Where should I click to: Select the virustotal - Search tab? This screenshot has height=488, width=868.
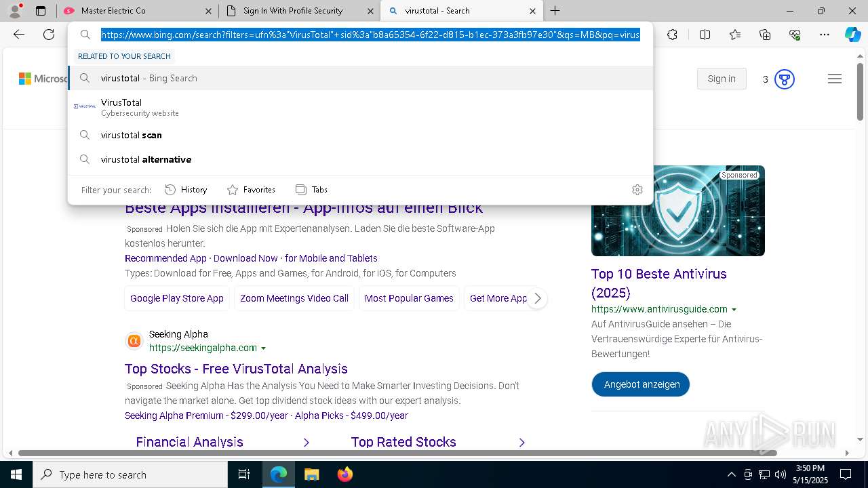coord(462,11)
